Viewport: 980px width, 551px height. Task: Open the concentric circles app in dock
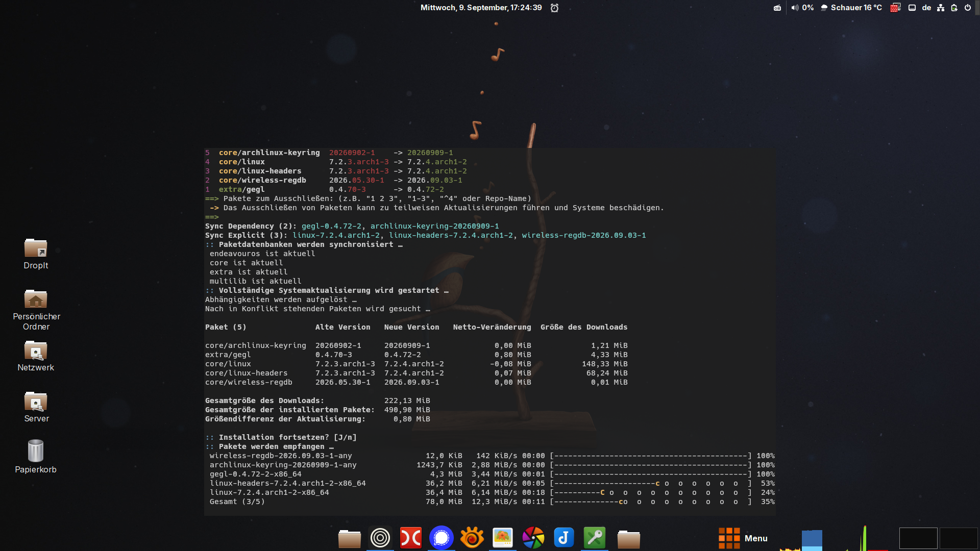[380, 538]
